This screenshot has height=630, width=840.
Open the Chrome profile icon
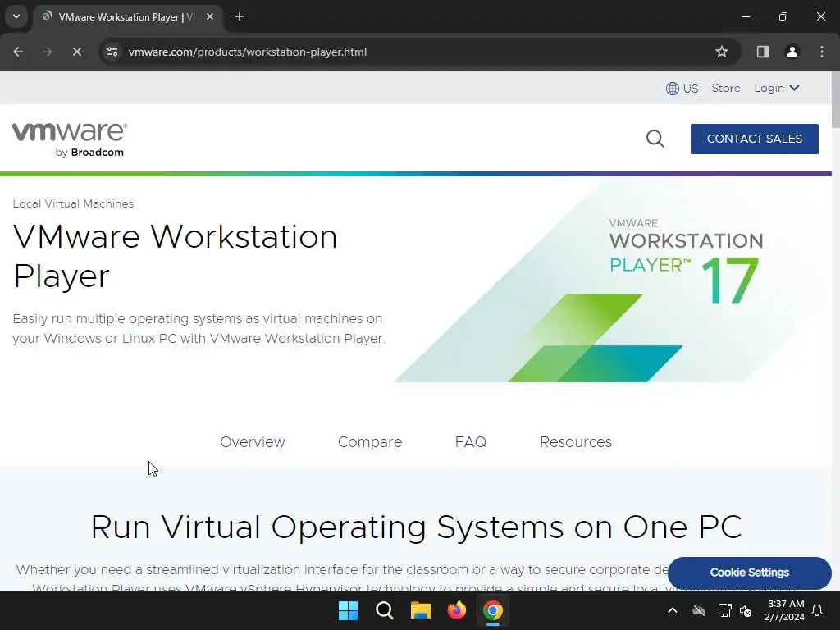(x=792, y=52)
